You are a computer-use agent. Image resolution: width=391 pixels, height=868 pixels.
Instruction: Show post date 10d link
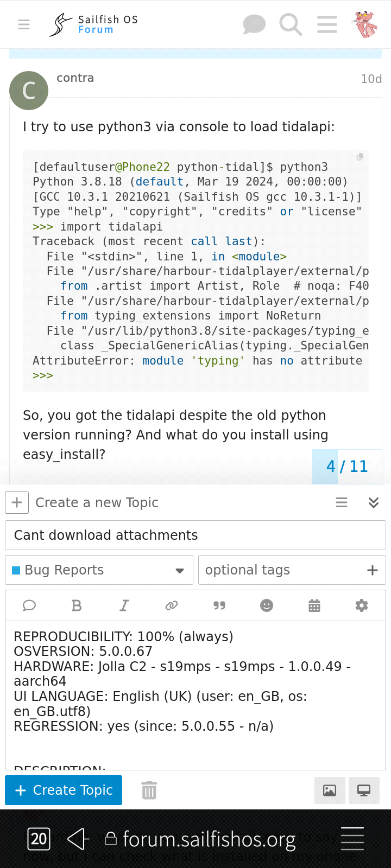371,79
